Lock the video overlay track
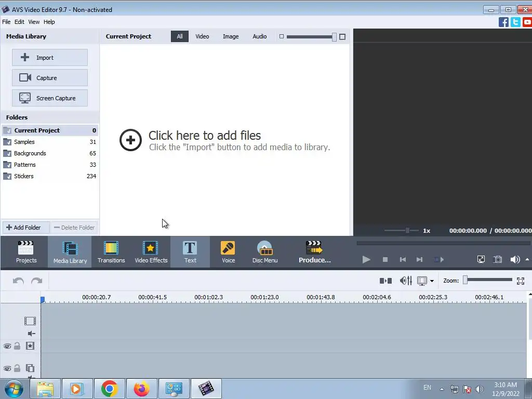 click(x=17, y=368)
